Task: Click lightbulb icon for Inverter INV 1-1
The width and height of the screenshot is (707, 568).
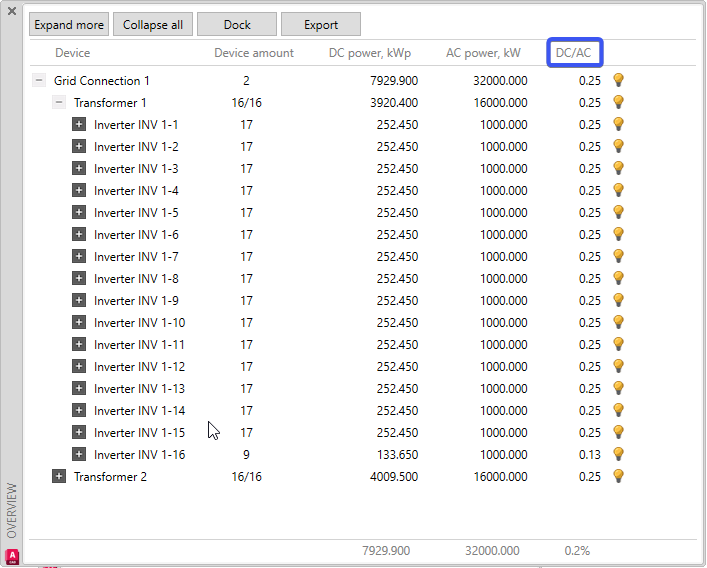Action: (619, 124)
